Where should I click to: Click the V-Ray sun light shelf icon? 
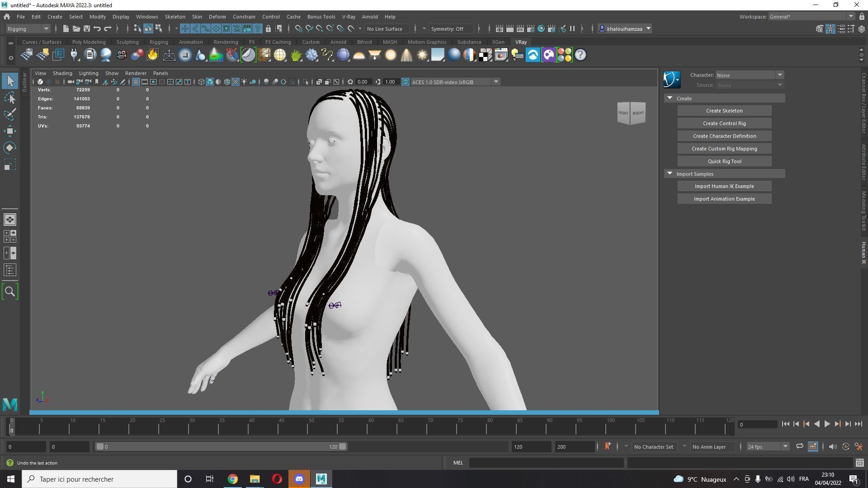point(422,55)
